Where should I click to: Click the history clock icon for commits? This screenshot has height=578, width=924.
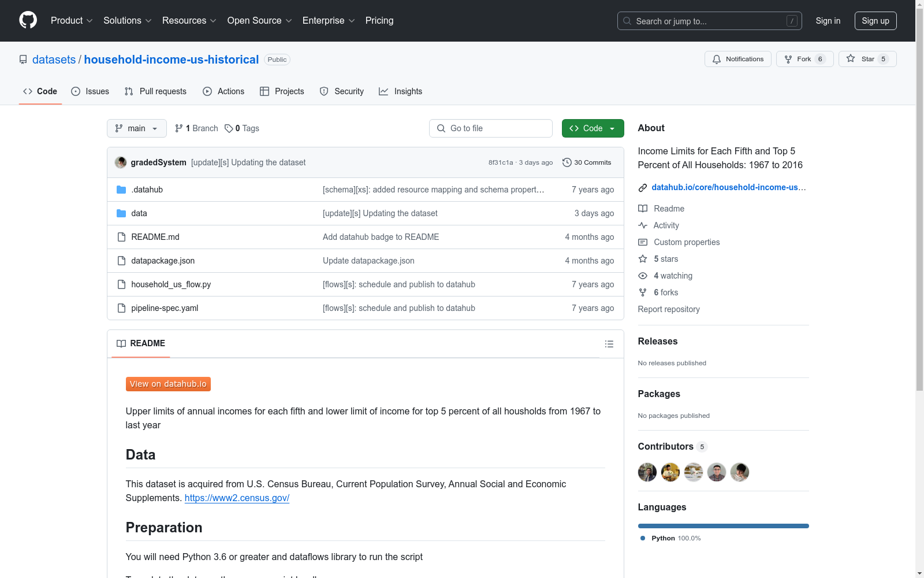(x=567, y=162)
